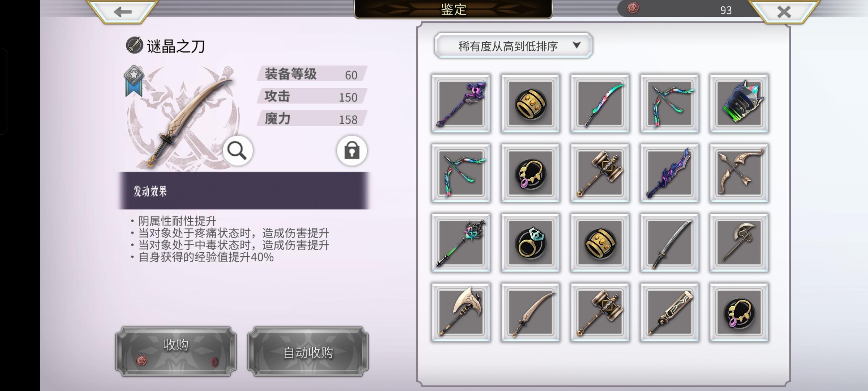Click the 自动收购 auto-purchase button
The image size is (868, 391).
point(308,352)
